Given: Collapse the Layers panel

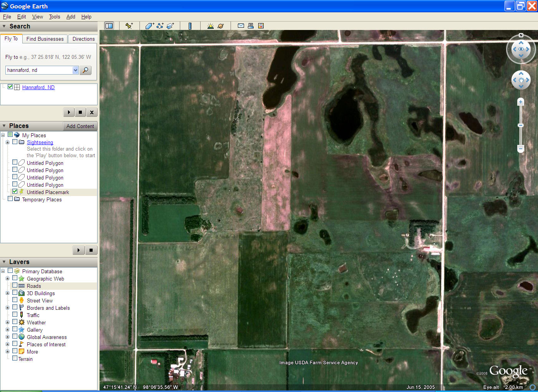Looking at the screenshot, I should [x=4, y=262].
